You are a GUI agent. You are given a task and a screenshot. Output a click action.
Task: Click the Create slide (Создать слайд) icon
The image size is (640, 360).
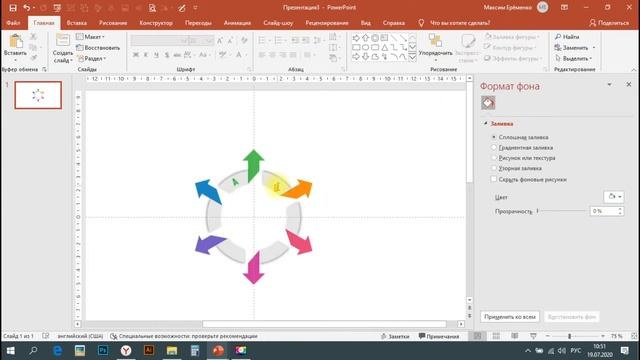[63, 41]
